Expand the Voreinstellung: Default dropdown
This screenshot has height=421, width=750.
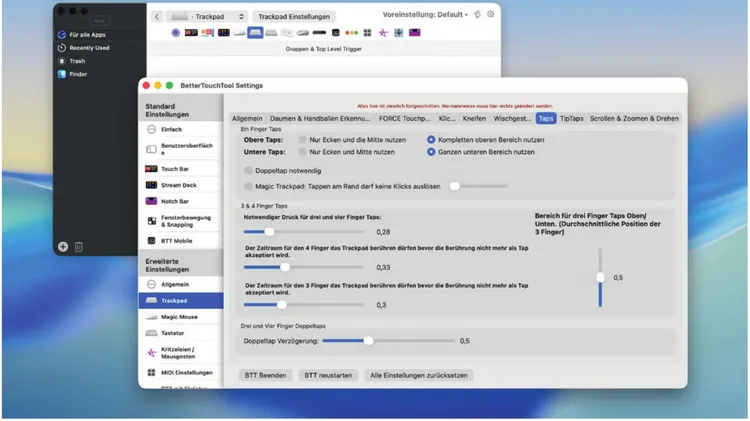point(424,15)
